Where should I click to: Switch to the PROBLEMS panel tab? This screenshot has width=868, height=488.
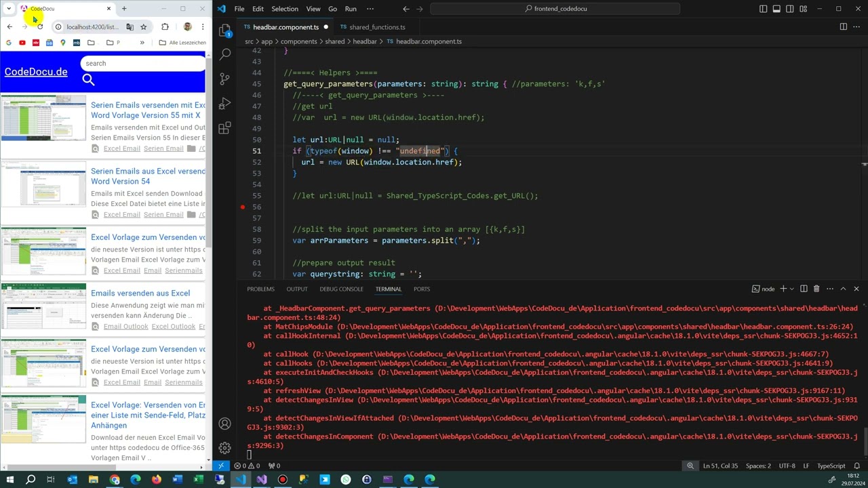260,289
